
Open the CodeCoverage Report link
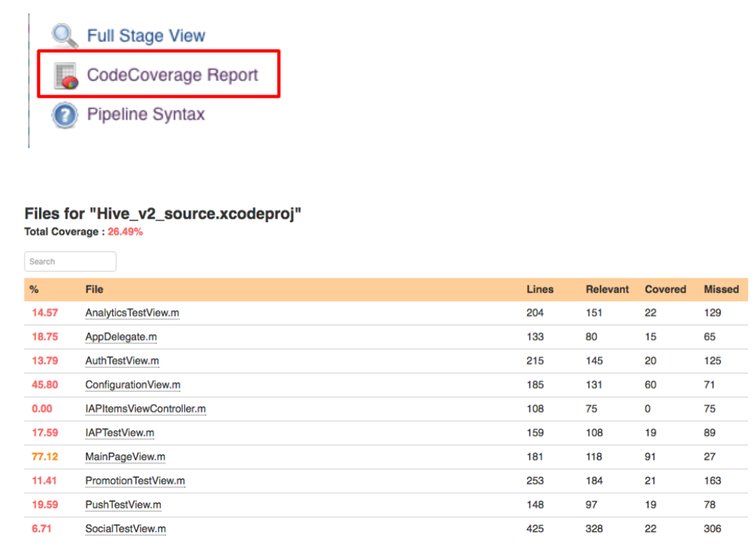(173, 75)
